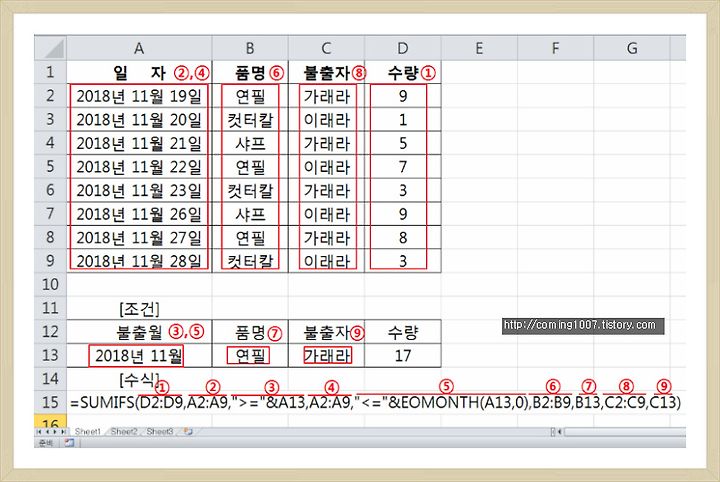Select cell C3 containing 이래라
The width and height of the screenshot is (720, 482).
pos(326,119)
